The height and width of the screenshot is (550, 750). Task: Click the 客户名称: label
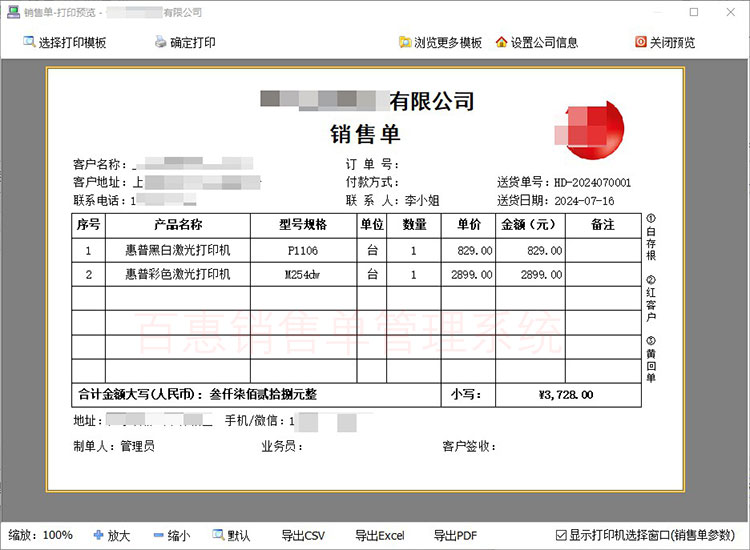click(99, 165)
